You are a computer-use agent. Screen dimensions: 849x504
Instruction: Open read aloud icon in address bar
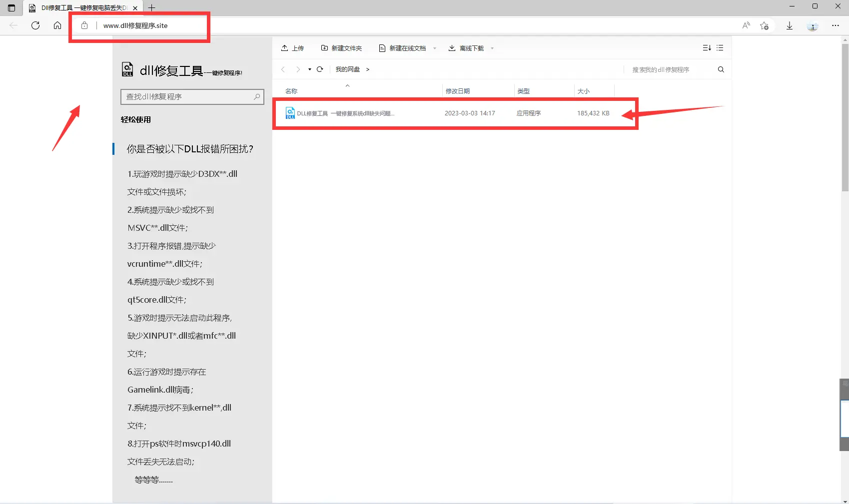pyautogui.click(x=746, y=25)
